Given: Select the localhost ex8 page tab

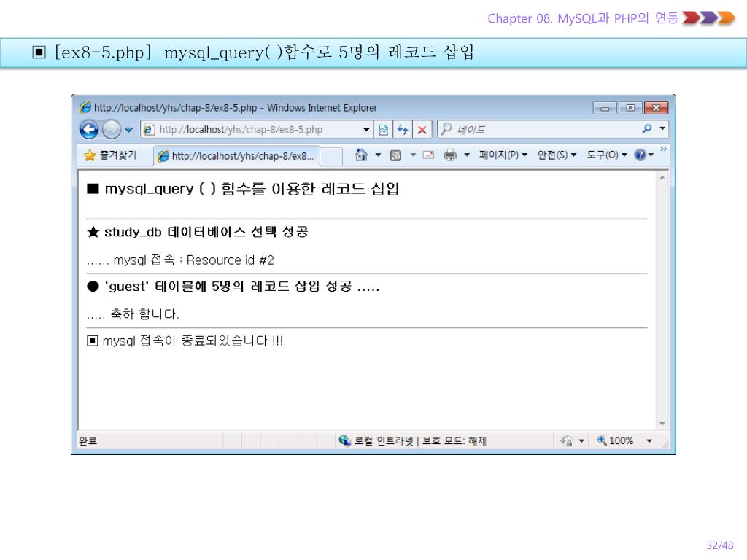Looking at the screenshot, I should (x=236, y=156).
